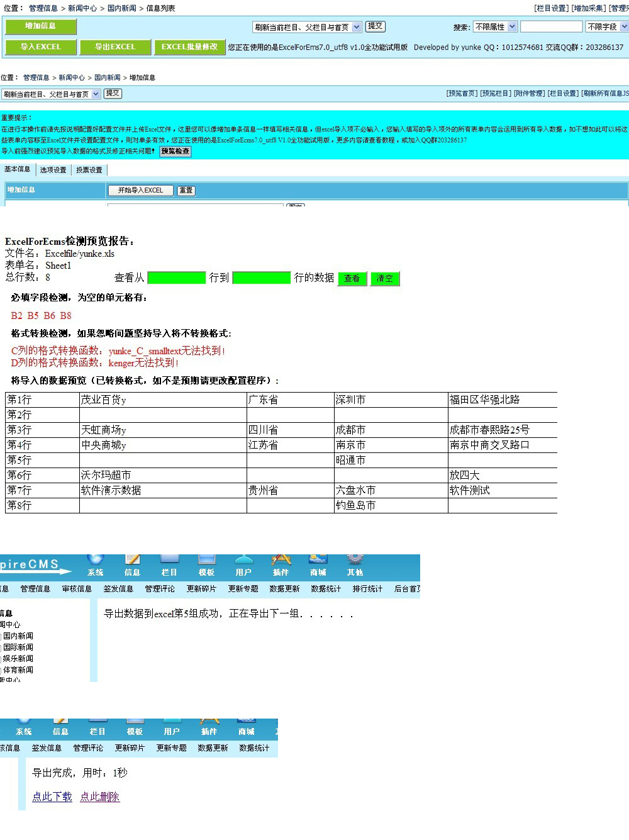Open 用户 icon in EmpireCMS logo bar
Image resolution: width=629 pixels, height=840 pixels.
point(243,559)
